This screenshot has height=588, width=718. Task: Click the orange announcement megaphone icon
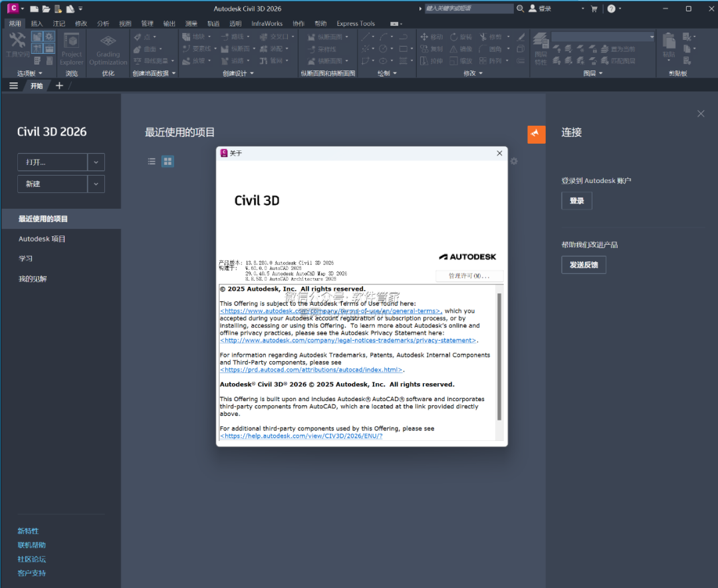[x=537, y=134]
